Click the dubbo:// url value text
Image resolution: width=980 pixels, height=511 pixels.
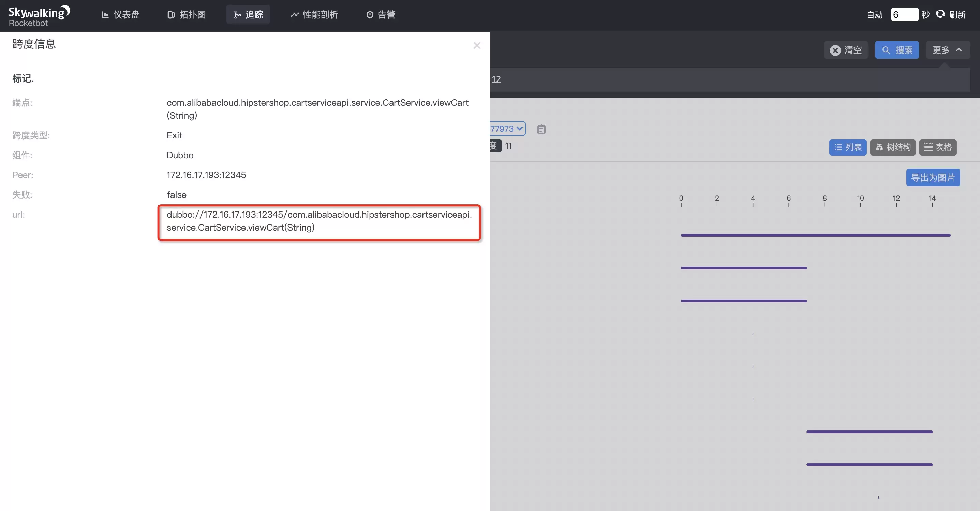pos(319,221)
